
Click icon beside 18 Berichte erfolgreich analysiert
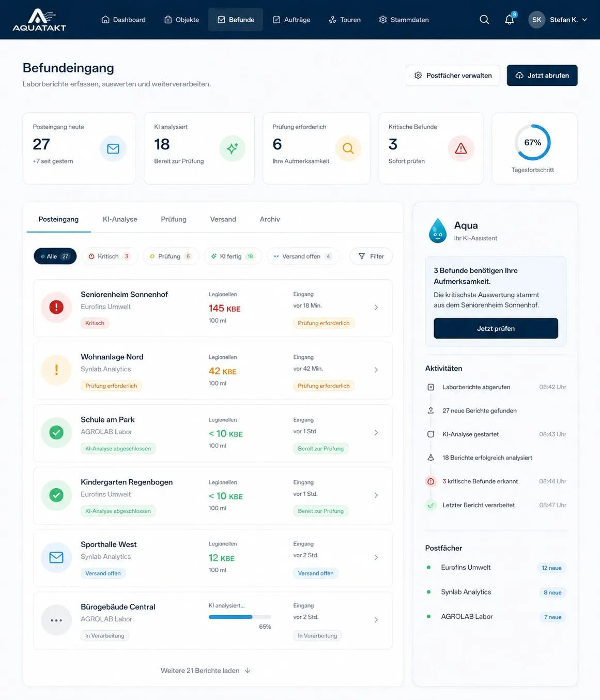pyautogui.click(x=430, y=458)
